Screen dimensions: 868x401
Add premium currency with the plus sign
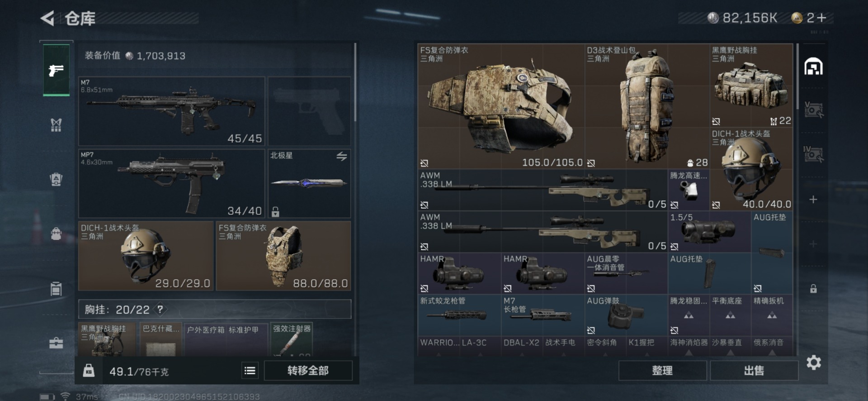click(822, 18)
